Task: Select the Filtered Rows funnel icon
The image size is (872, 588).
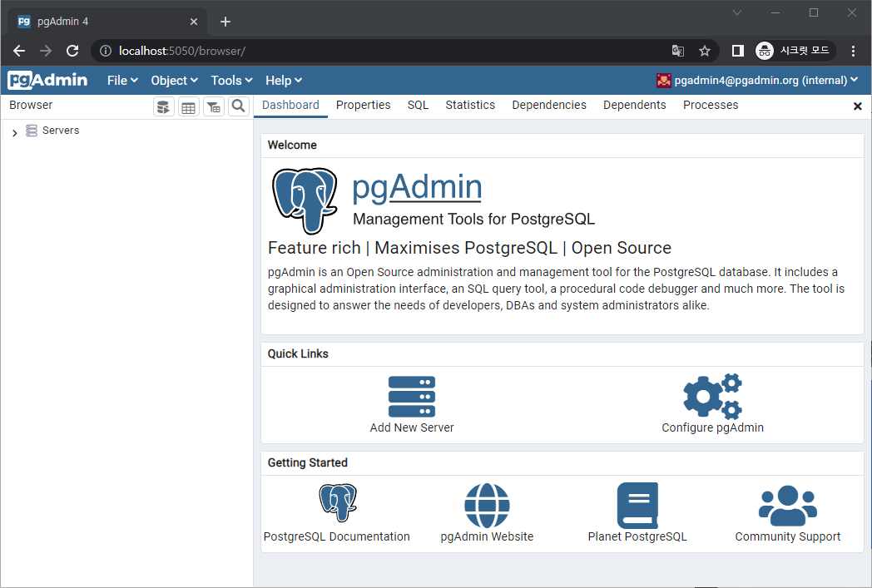Action: [213, 106]
